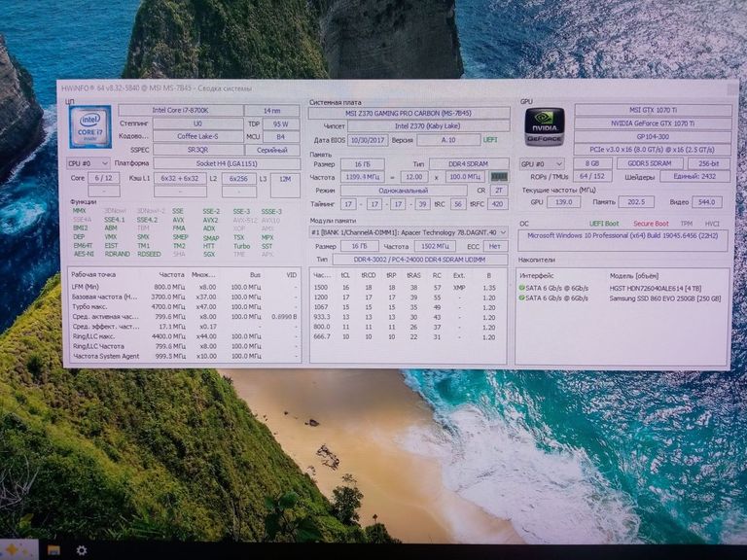Click the UEFI Boot indicator

(604, 224)
